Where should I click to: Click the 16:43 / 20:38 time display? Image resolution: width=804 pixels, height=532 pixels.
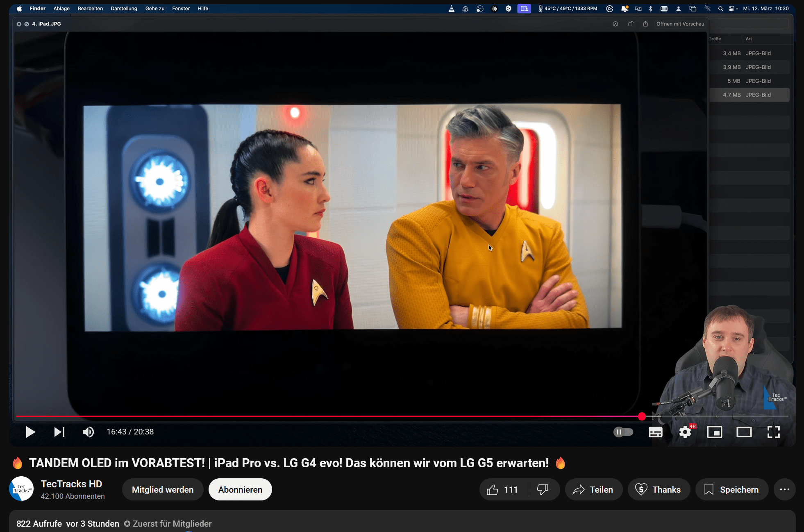tap(130, 432)
